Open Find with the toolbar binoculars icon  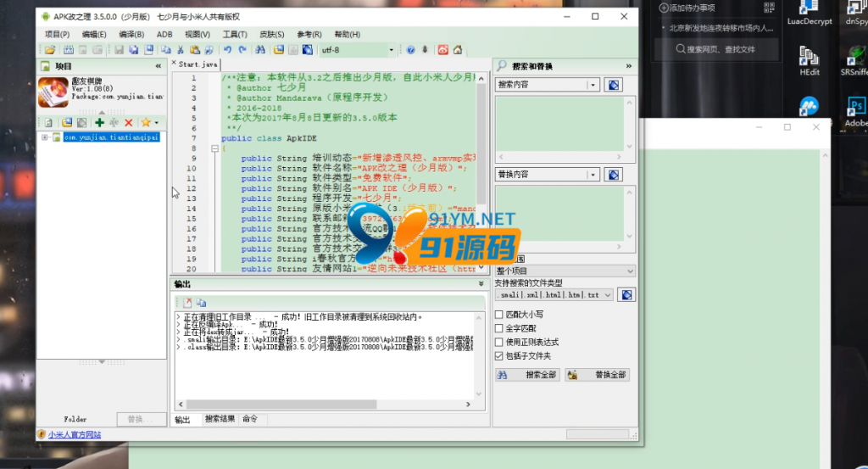point(260,50)
